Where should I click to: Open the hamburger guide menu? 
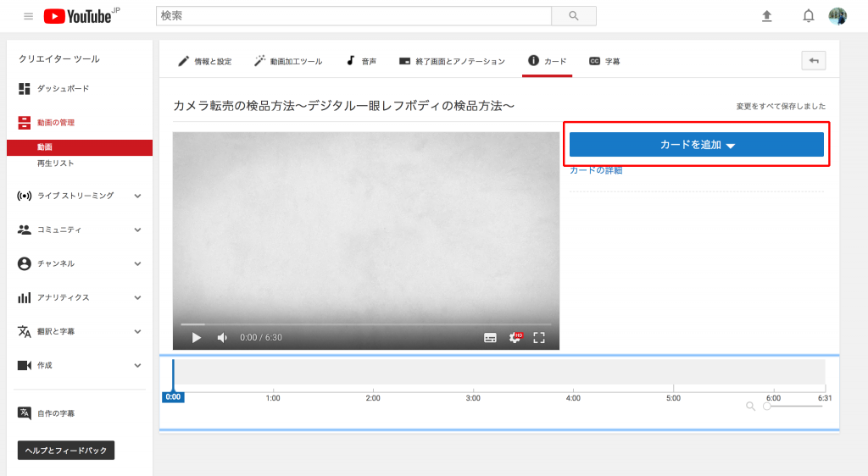point(28,17)
